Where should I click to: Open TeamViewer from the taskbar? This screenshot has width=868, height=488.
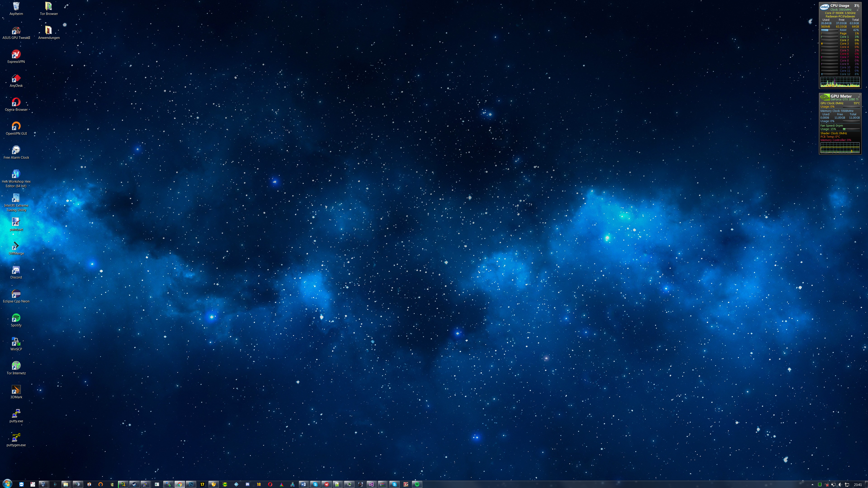pyautogui.click(x=21, y=484)
